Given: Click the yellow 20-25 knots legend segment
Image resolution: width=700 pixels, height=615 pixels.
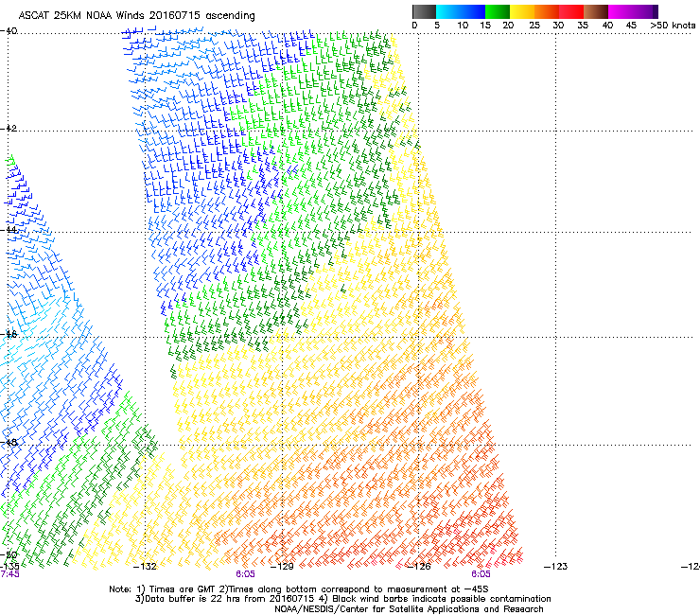Looking at the screenshot, I should click(522, 11).
